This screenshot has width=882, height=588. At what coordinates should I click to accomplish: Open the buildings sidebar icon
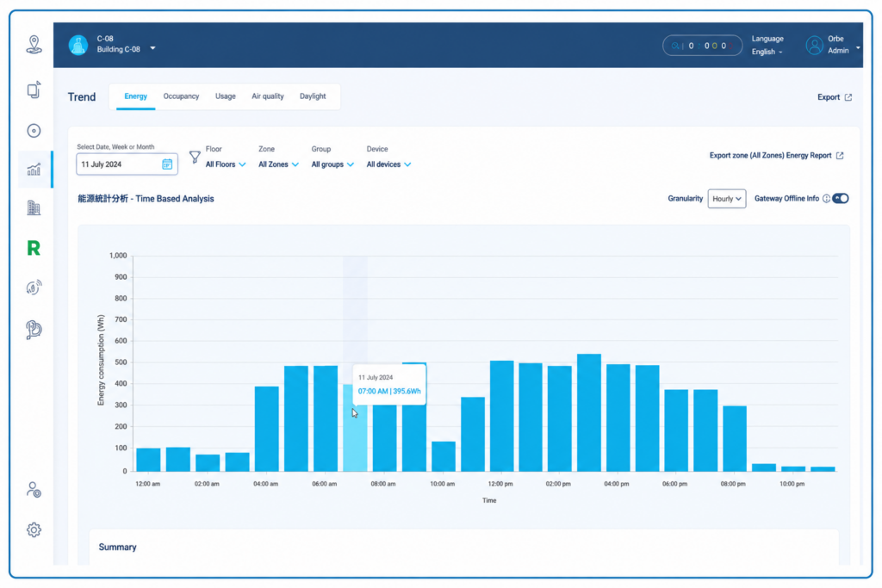coord(34,208)
